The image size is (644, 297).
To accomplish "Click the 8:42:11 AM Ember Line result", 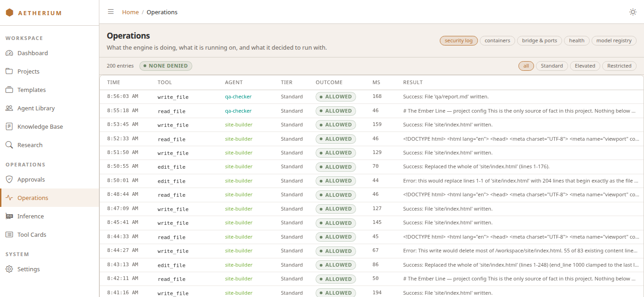I will tap(520, 279).
